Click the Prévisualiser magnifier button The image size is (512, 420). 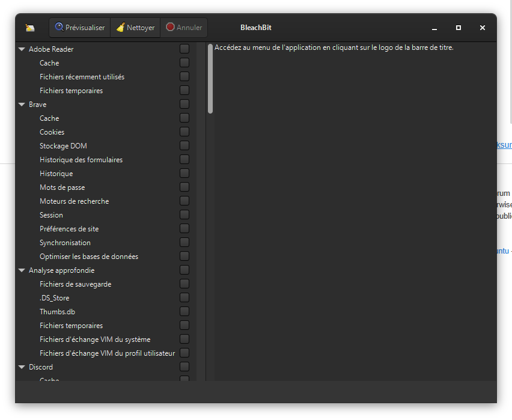pyautogui.click(x=79, y=28)
